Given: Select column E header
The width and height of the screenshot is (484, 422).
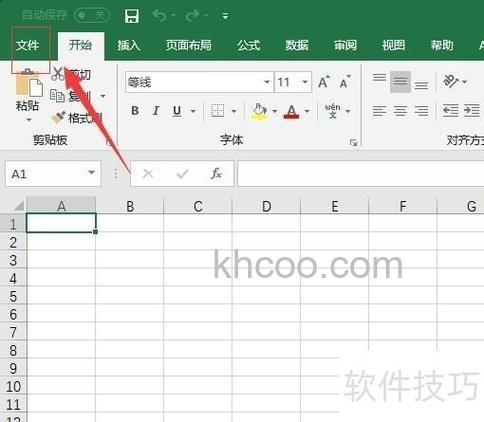Looking at the screenshot, I should tap(335, 206).
